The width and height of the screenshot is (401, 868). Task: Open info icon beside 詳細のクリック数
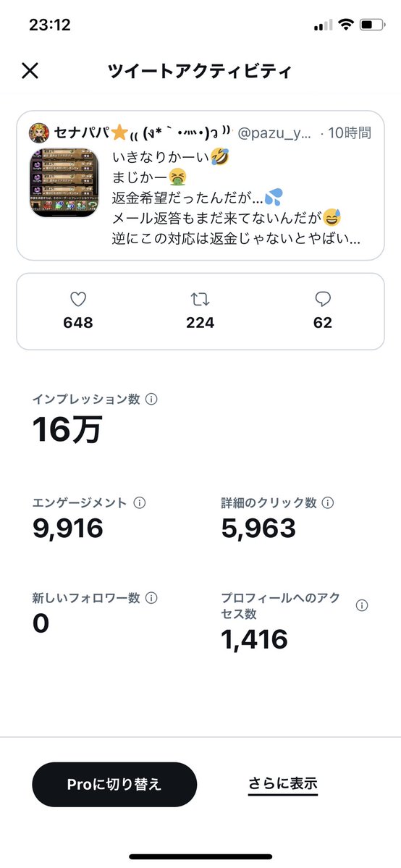click(328, 503)
